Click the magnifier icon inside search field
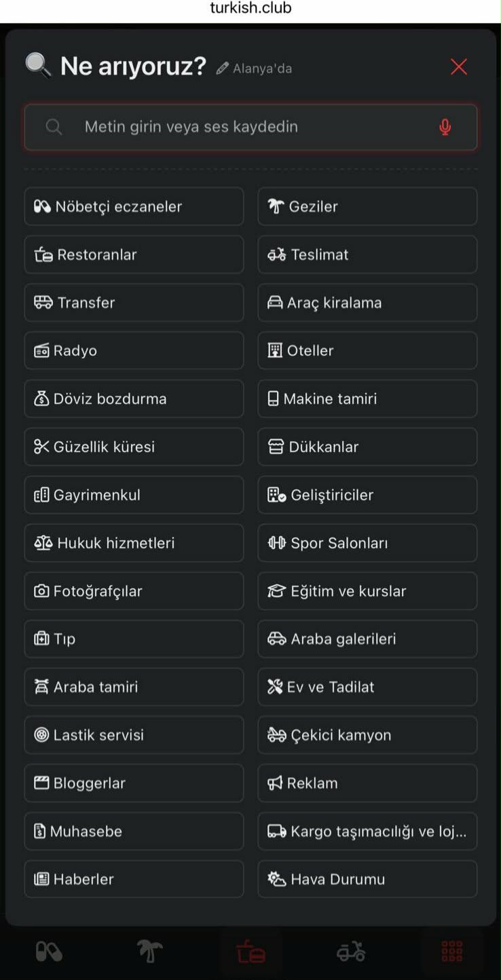Screen dimensions: 501x980 click(54, 127)
